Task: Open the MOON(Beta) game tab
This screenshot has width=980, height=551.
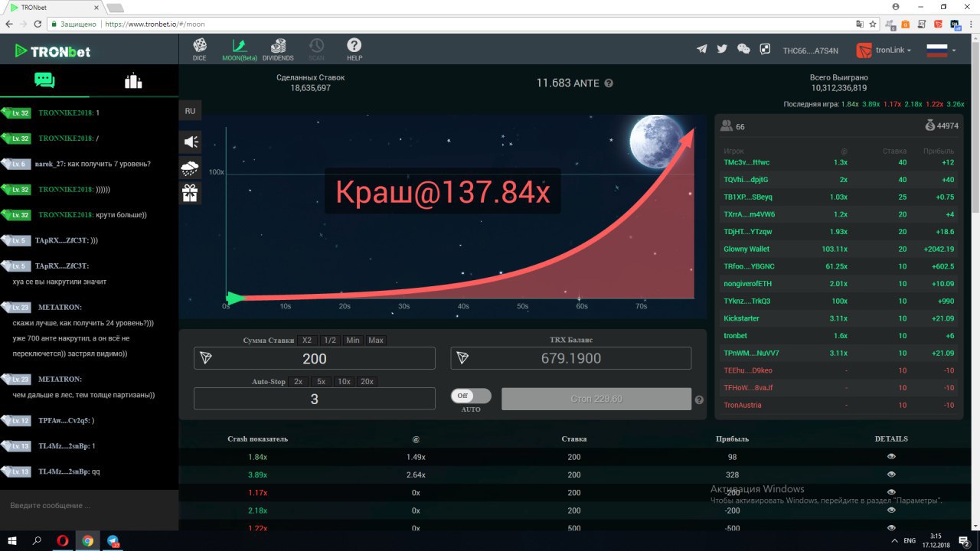Action: coord(240,50)
